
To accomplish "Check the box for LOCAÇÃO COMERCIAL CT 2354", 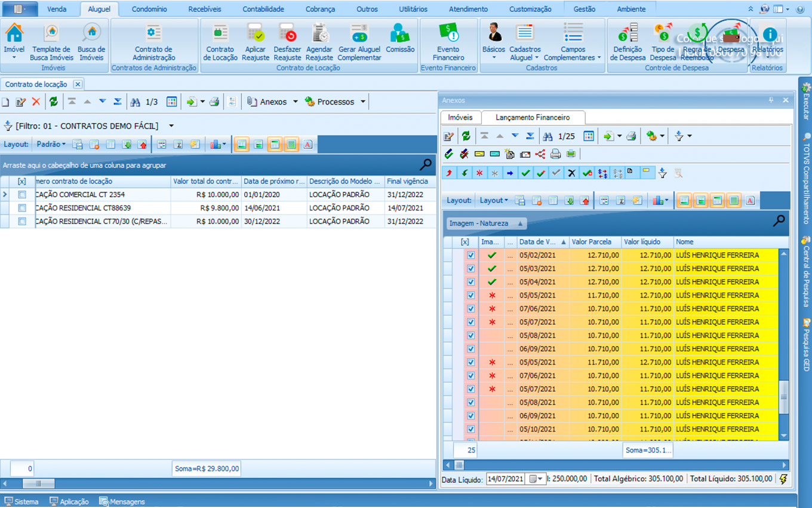I will pyautogui.click(x=22, y=195).
